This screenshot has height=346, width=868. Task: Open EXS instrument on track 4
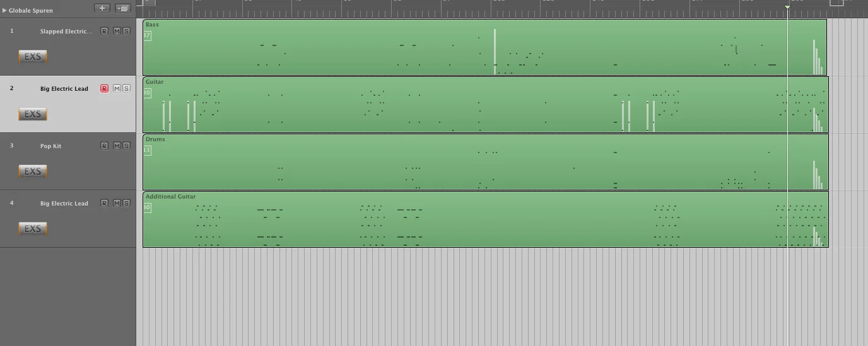click(x=32, y=229)
